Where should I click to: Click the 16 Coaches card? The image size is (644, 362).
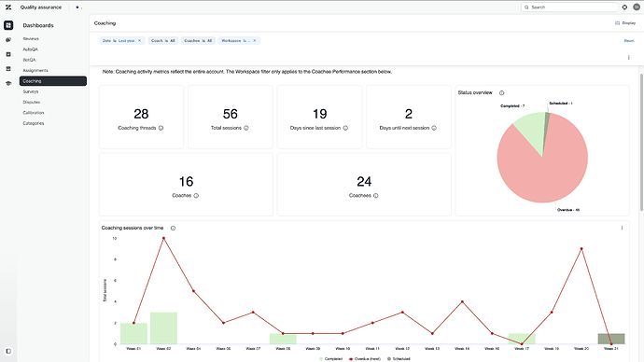186,185
